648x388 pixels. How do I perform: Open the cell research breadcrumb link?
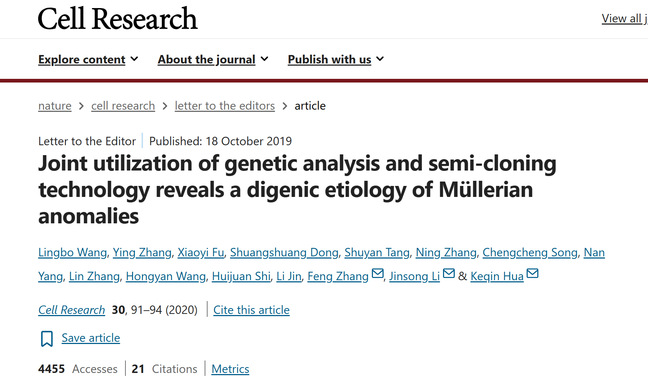pos(123,106)
